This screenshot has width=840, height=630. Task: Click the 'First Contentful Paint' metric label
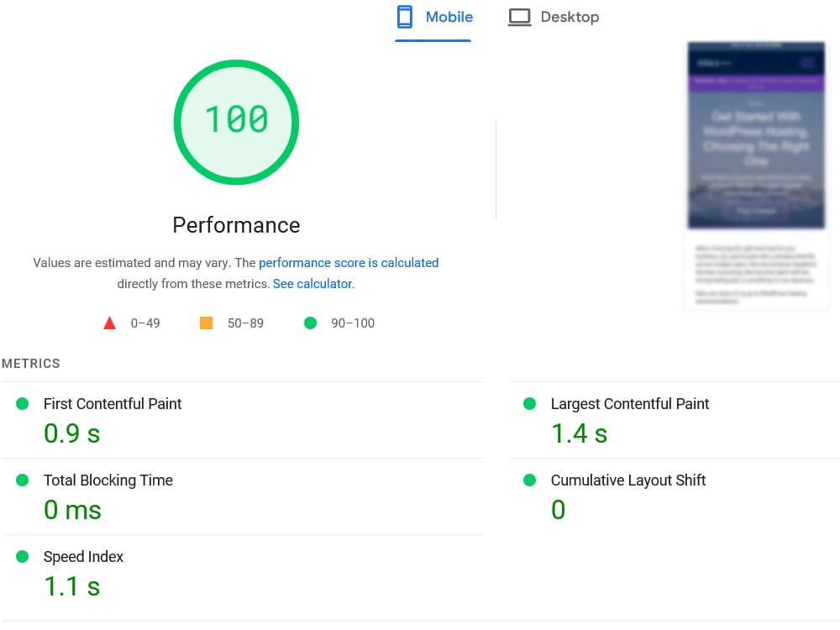pyautogui.click(x=113, y=404)
